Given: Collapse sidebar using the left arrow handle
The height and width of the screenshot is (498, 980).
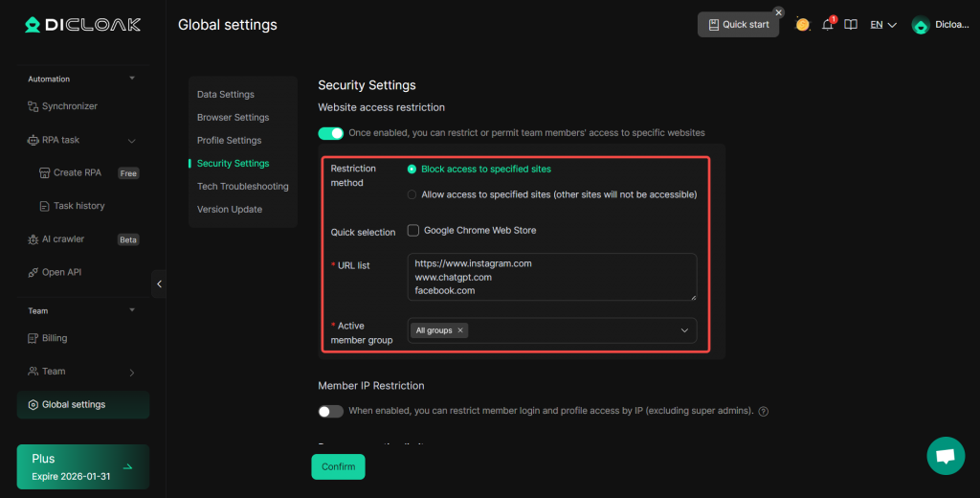Looking at the screenshot, I should coord(159,283).
